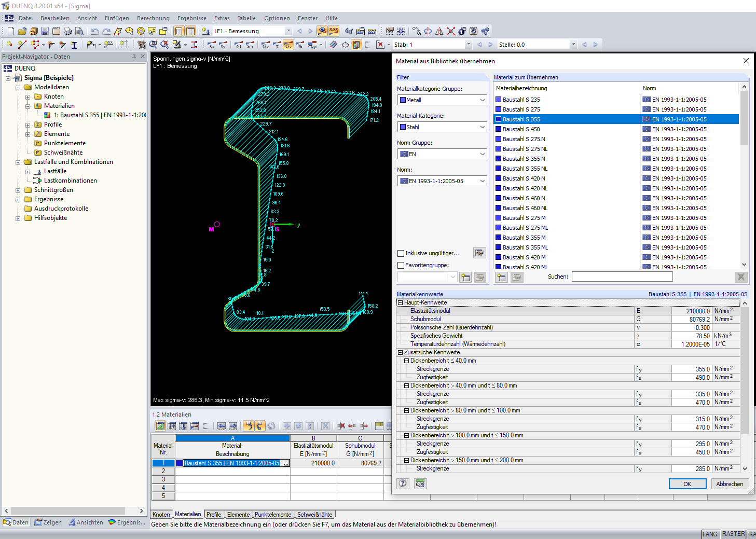Click the 0.00 units settings icon in dialog

420,483
